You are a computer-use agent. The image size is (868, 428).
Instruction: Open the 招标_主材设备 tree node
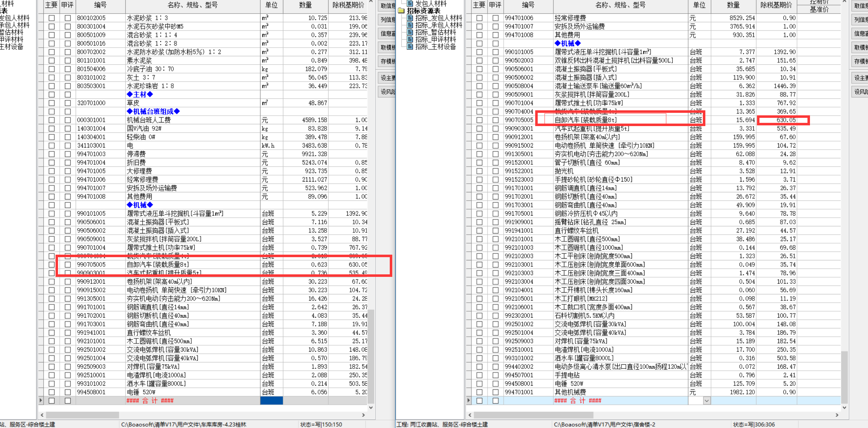point(436,47)
